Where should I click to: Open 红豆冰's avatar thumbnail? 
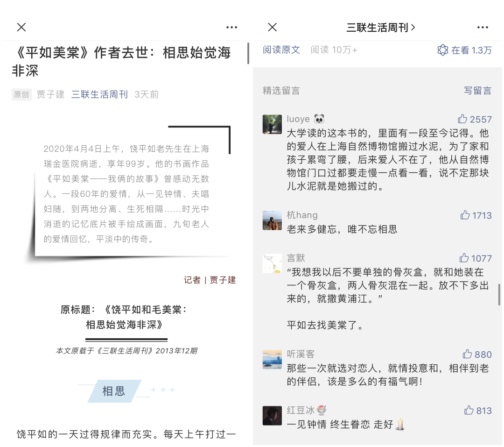[272, 415]
